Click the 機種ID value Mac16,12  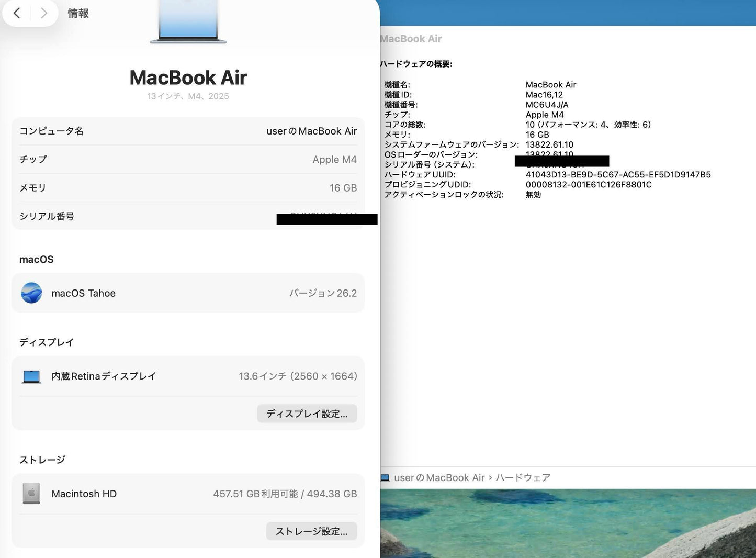544,95
